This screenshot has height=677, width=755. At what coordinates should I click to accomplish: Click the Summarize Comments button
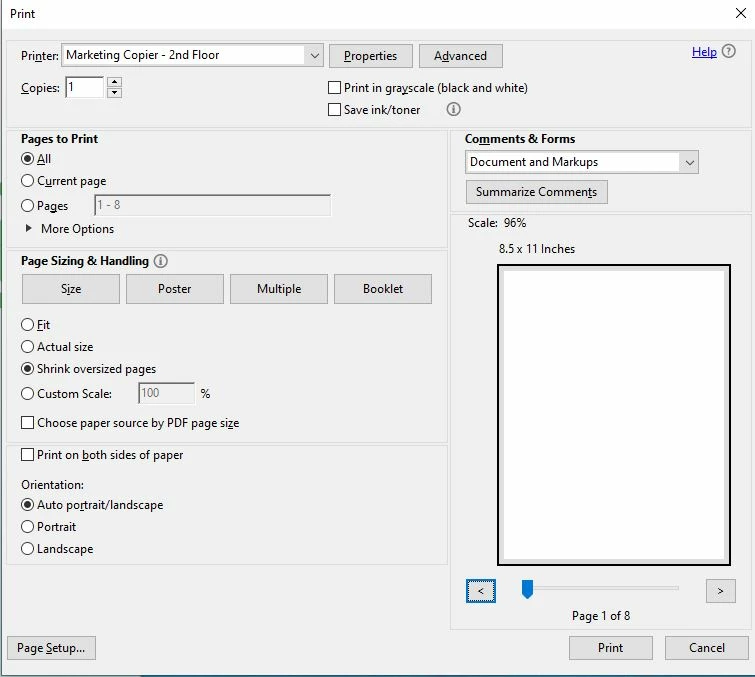[x=536, y=192]
